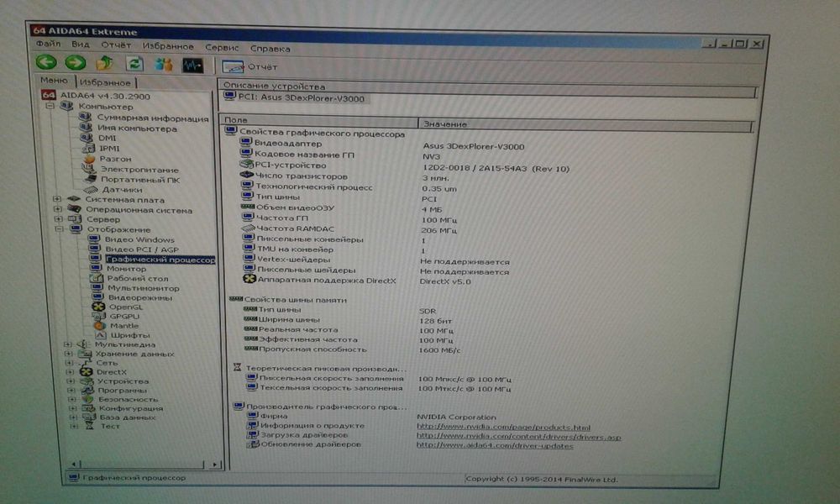Select the Mantle tree entry
This screenshot has width=840, height=504.
coord(123,326)
